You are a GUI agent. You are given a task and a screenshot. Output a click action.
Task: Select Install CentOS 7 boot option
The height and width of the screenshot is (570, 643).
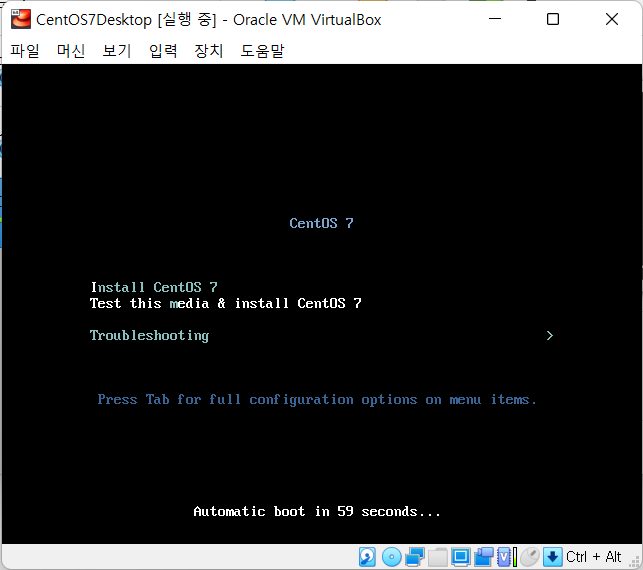(x=154, y=287)
